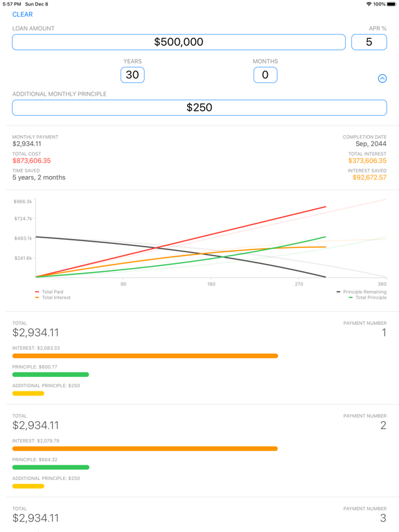Image resolution: width=399 pixels, height=532 pixels.
Task: Tap payment 2 green principle bar
Action: coord(51,467)
